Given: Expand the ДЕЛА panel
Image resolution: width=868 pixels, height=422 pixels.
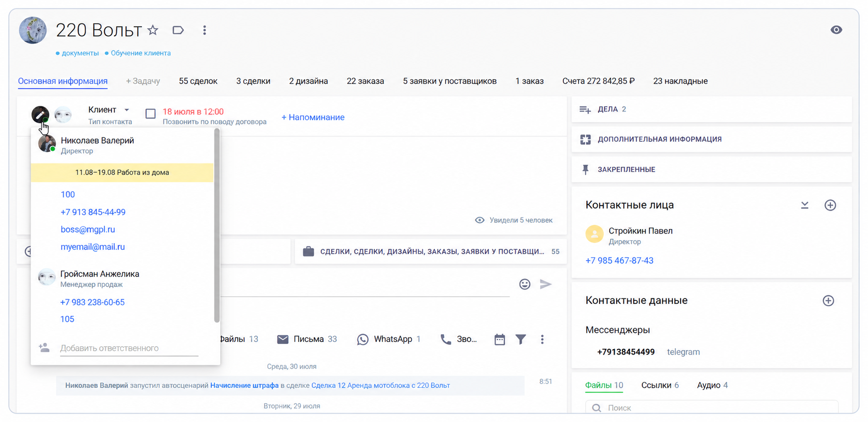Looking at the screenshot, I should (712, 109).
